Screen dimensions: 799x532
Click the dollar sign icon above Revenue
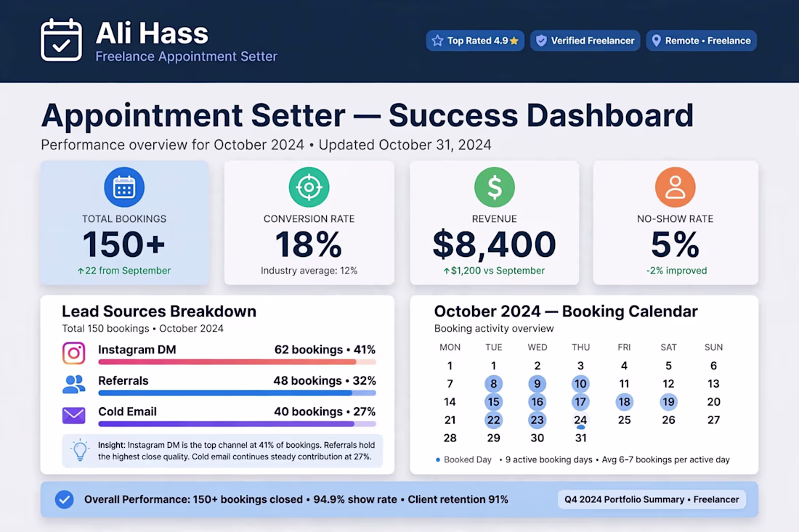(x=494, y=187)
